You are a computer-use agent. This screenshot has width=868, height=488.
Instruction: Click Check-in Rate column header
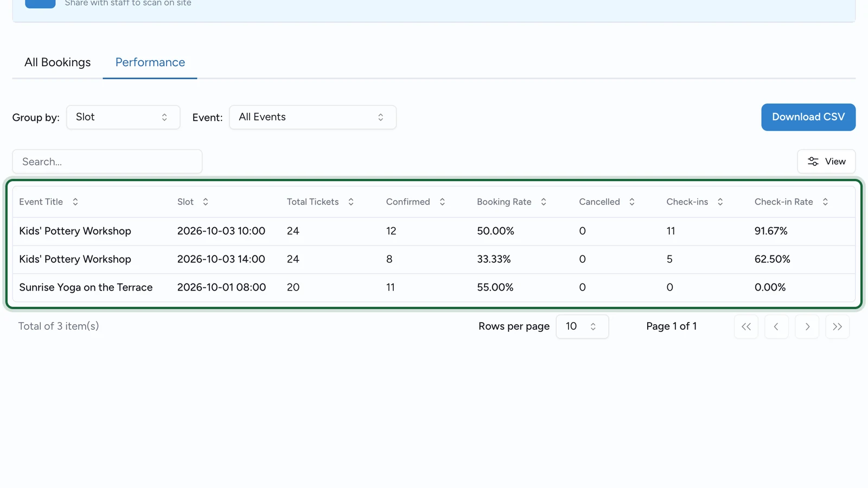click(784, 202)
